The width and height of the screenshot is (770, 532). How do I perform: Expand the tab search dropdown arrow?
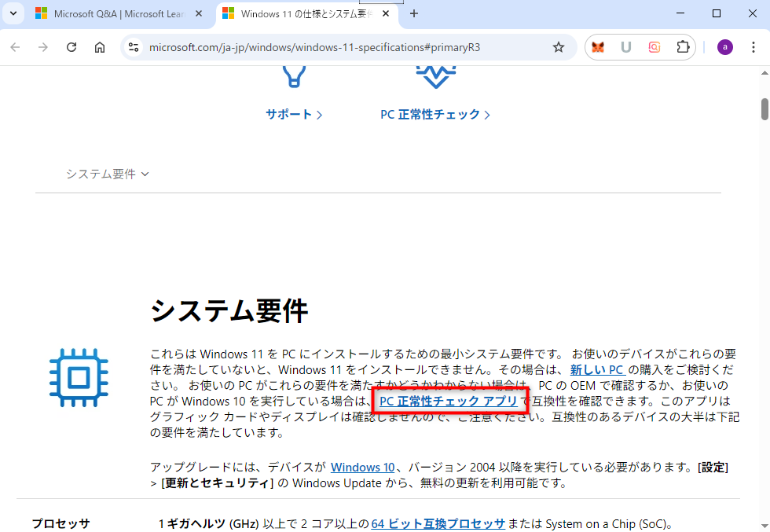(x=13, y=13)
